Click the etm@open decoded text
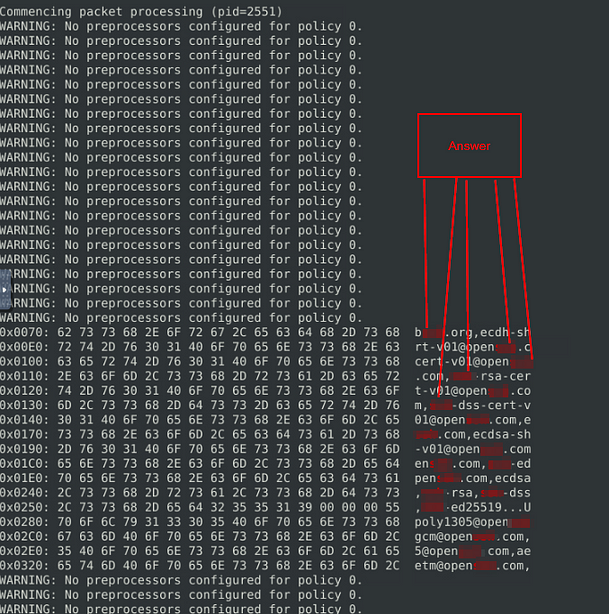This screenshot has width=609, height=614. pos(444,566)
